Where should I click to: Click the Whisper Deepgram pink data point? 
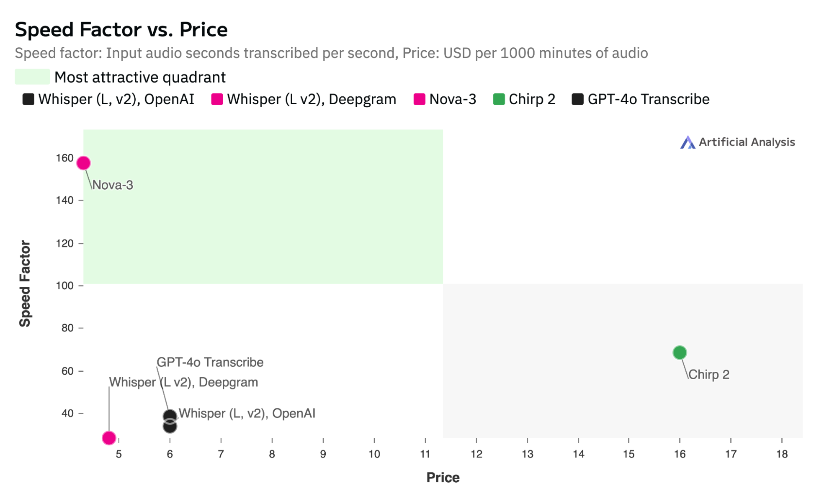click(109, 438)
